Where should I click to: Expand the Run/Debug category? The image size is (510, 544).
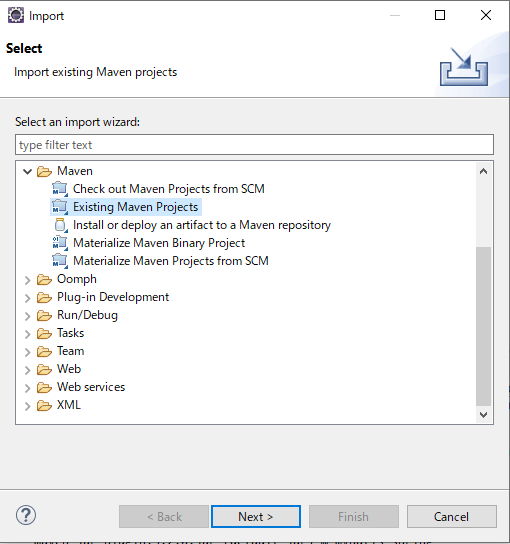point(27,316)
